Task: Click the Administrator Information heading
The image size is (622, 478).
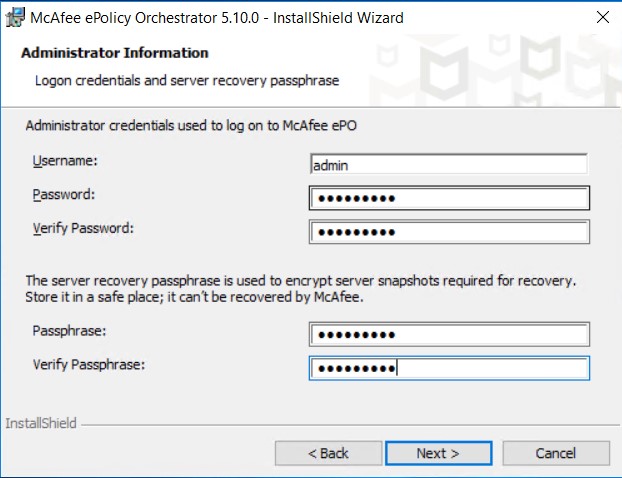Action: point(115,53)
